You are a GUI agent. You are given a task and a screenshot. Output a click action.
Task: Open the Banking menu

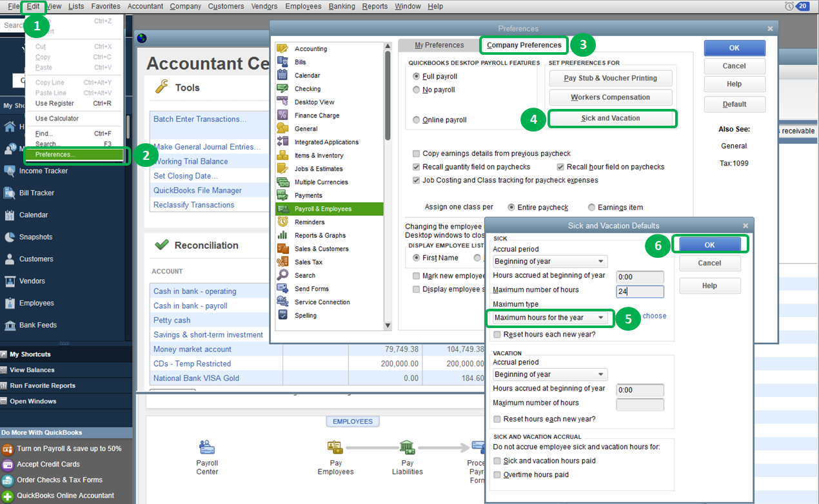(x=342, y=6)
